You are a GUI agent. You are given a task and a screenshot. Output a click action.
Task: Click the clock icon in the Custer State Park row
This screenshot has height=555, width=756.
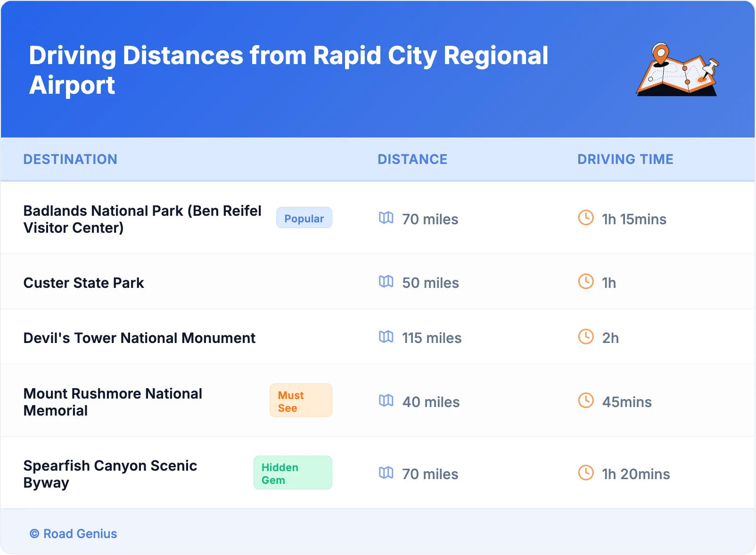pos(586,281)
